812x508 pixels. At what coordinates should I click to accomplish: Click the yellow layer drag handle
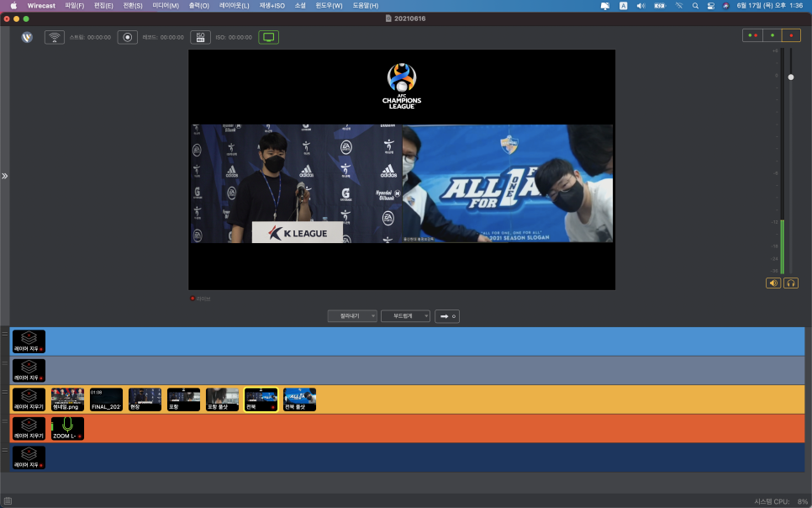pyautogui.click(x=5, y=392)
